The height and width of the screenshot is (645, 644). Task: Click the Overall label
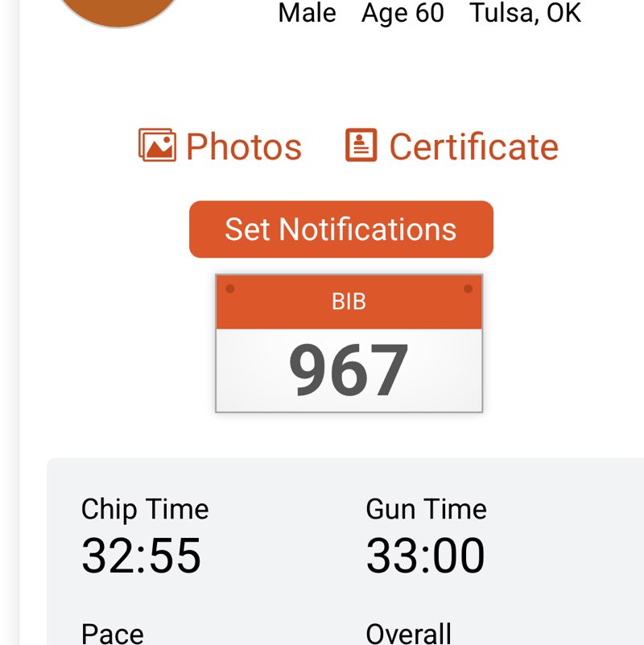coord(408,634)
